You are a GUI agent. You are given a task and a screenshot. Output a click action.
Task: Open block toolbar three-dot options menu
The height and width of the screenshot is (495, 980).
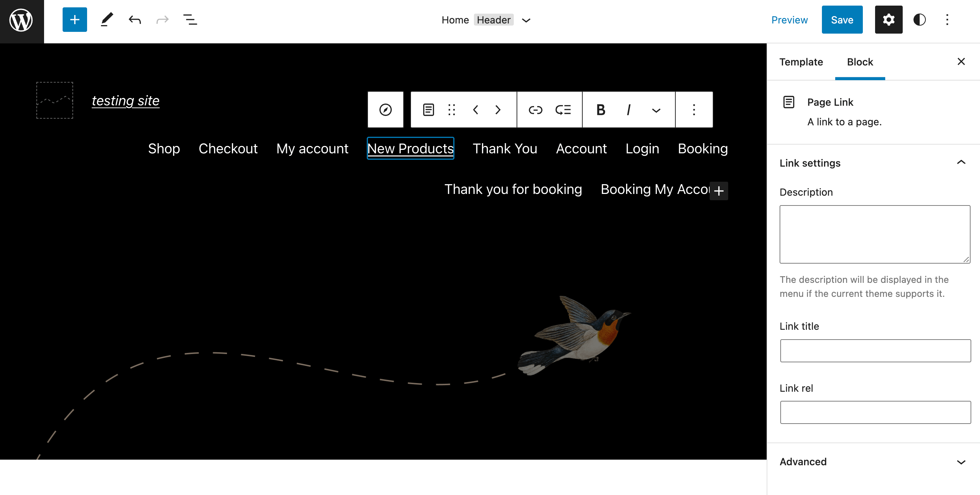[694, 110]
